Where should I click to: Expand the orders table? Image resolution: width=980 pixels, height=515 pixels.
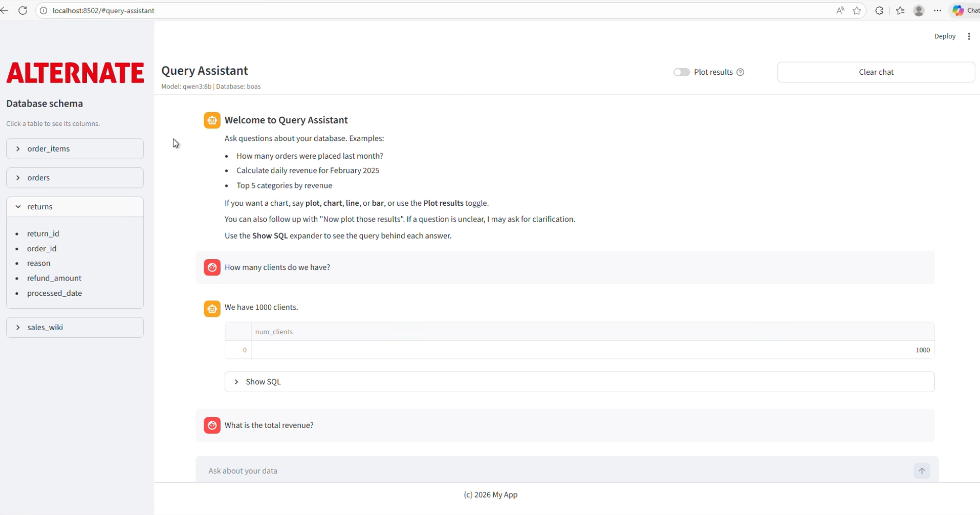click(x=75, y=178)
